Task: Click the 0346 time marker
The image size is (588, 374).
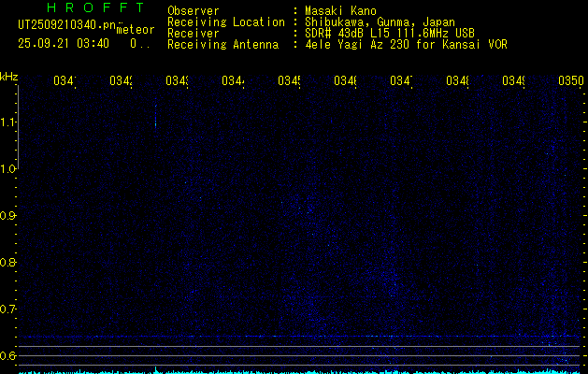Action: tap(345, 80)
